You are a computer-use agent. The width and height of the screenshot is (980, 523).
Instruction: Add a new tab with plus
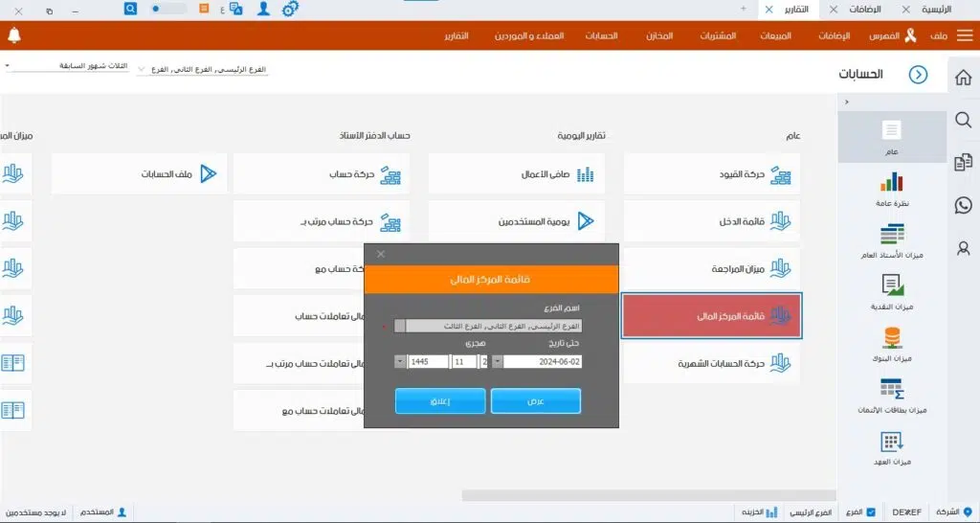(743, 9)
